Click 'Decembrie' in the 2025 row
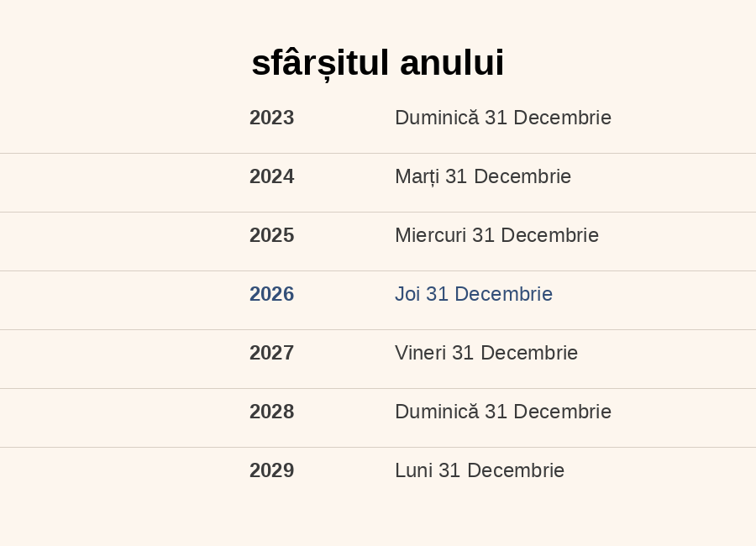 tap(549, 235)
